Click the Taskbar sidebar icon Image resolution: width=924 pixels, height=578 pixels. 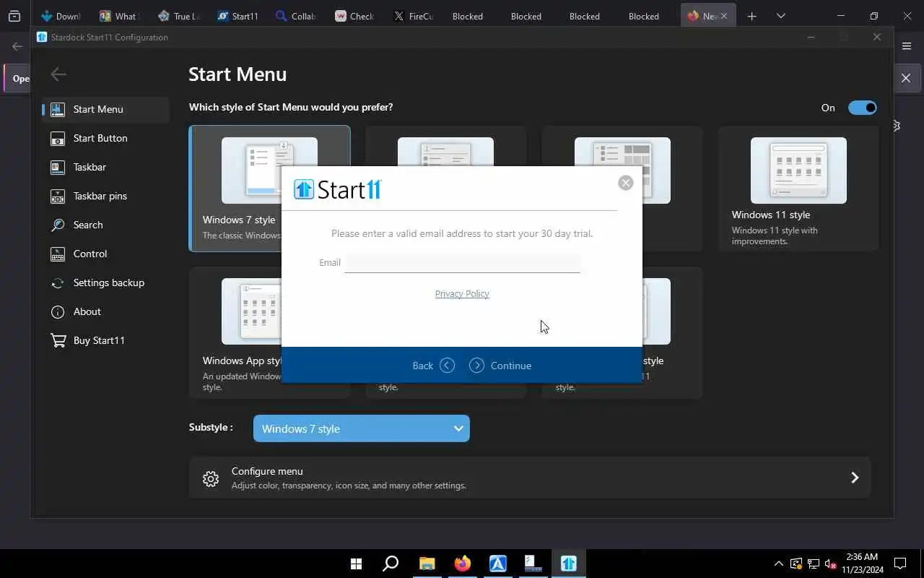coord(58,167)
